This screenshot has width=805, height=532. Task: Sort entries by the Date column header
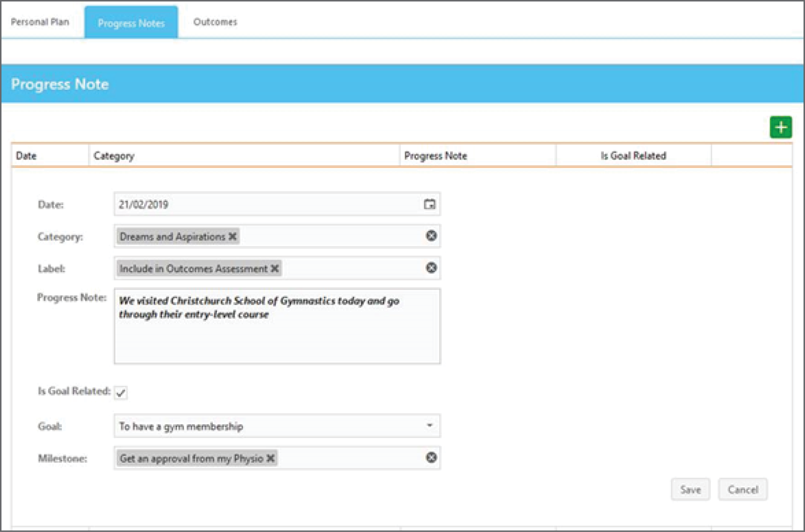coord(26,155)
